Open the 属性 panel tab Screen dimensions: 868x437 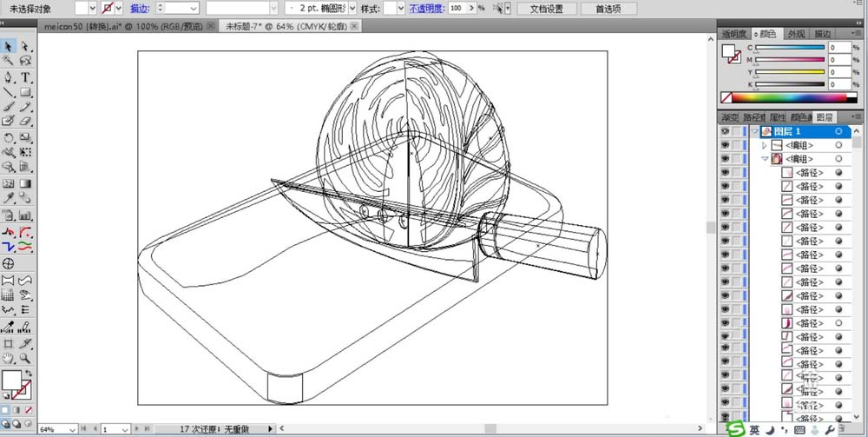coord(778,117)
